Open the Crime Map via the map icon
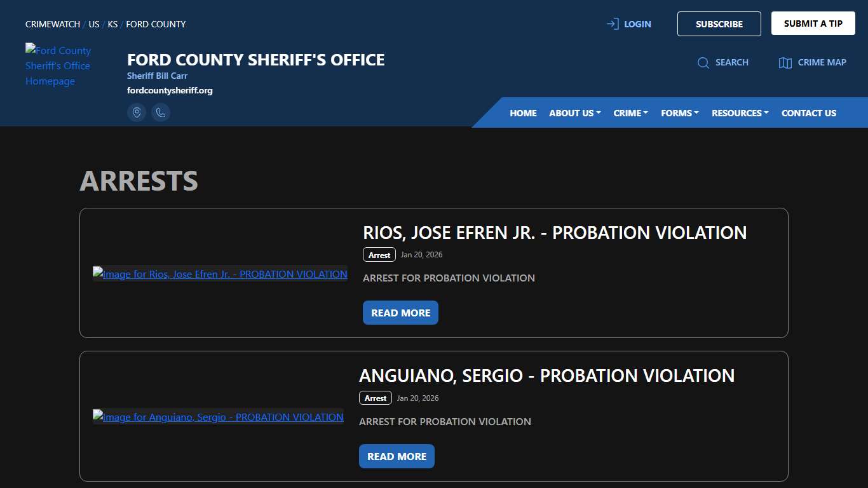 785,62
